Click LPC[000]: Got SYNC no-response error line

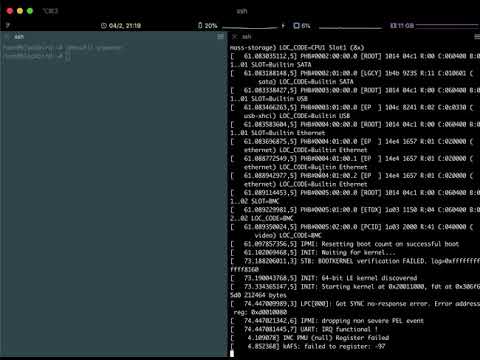(x=355, y=304)
